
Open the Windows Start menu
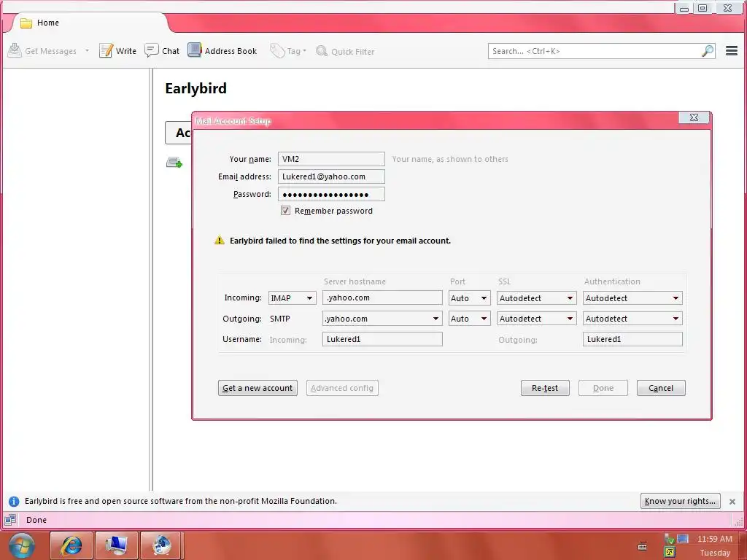pyautogui.click(x=22, y=545)
